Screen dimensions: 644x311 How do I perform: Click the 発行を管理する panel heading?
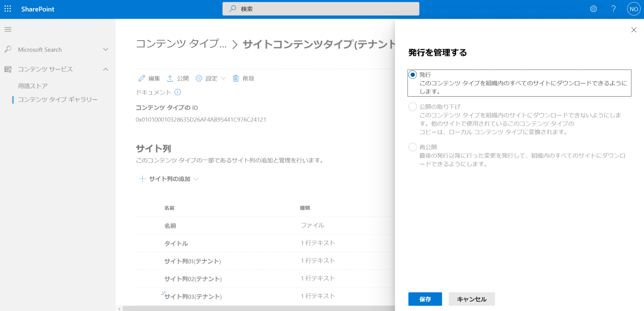click(437, 53)
